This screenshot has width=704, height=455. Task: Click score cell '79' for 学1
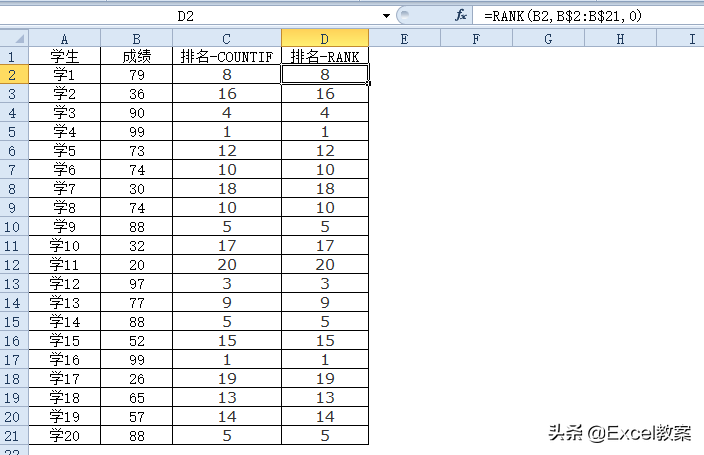click(x=136, y=75)
